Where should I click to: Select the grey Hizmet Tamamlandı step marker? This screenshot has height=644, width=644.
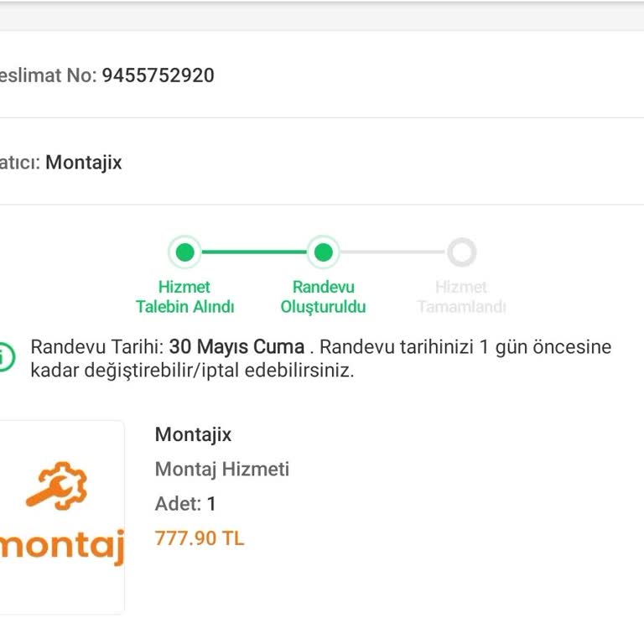[x=462, y=252]
